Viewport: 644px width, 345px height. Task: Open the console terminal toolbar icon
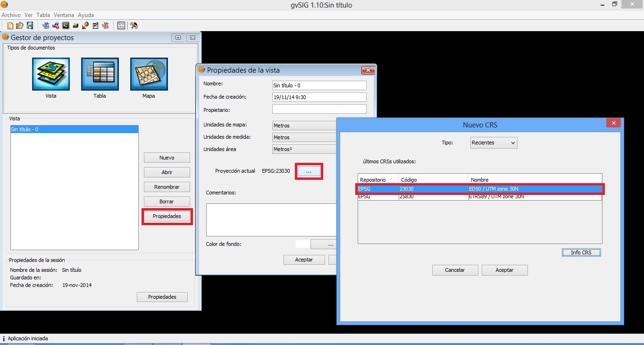[x=66, y=25]
